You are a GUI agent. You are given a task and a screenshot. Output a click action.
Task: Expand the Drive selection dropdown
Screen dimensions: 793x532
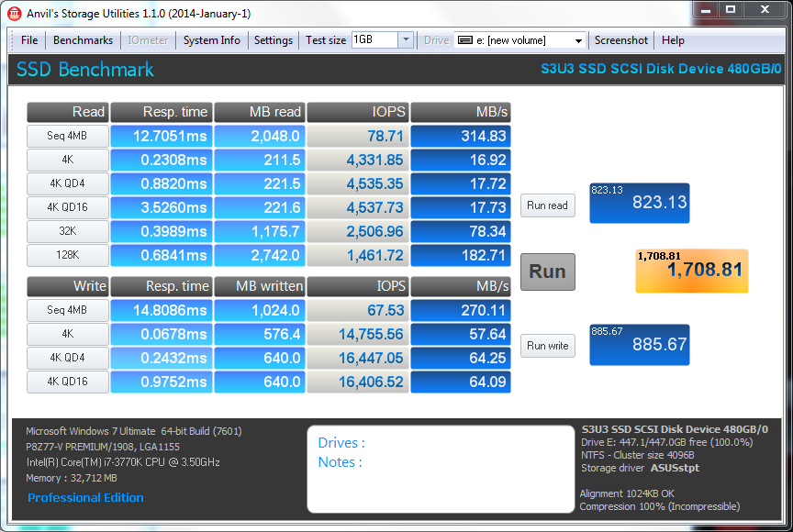pyautogui.click(x=578, y=40)
